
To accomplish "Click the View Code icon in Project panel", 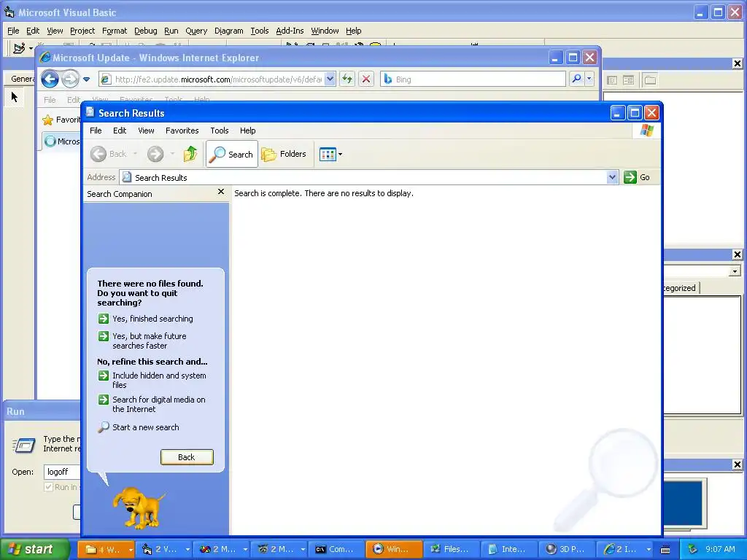I will [612, 80].
